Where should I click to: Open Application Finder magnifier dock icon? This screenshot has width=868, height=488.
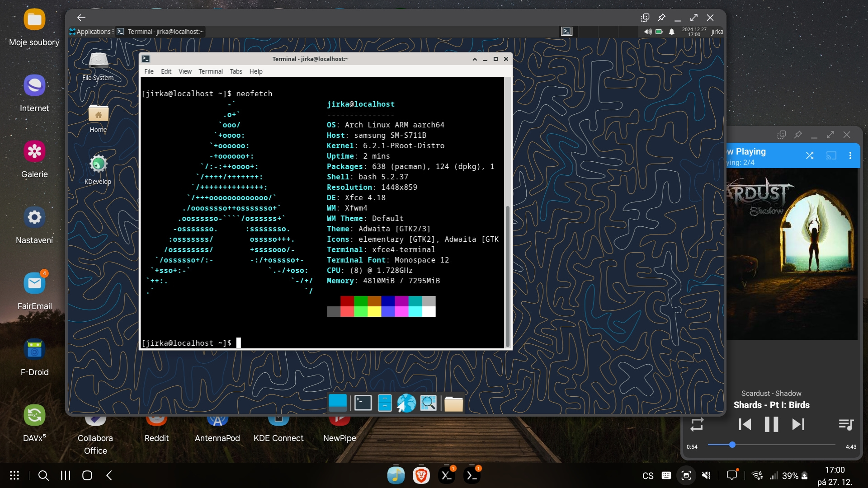(x=428, y=403)
